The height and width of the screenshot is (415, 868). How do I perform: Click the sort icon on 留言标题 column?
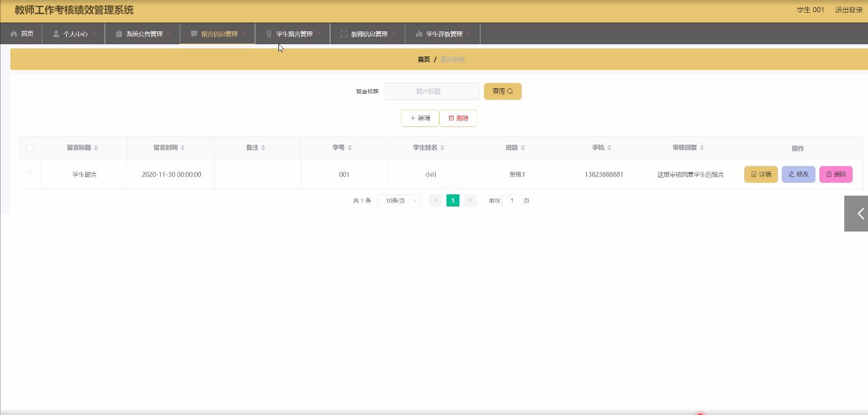pos(96,148)
